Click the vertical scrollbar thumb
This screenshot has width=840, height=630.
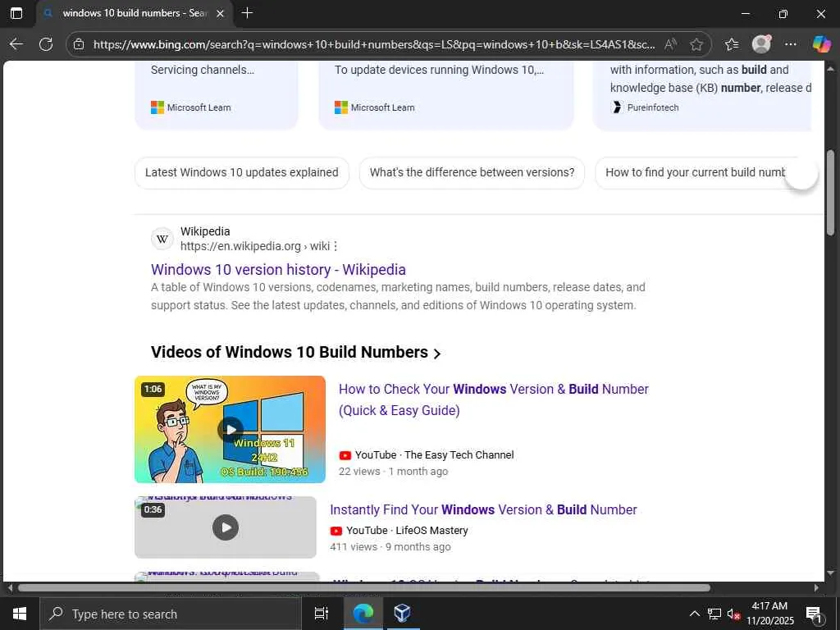[831, 193]
